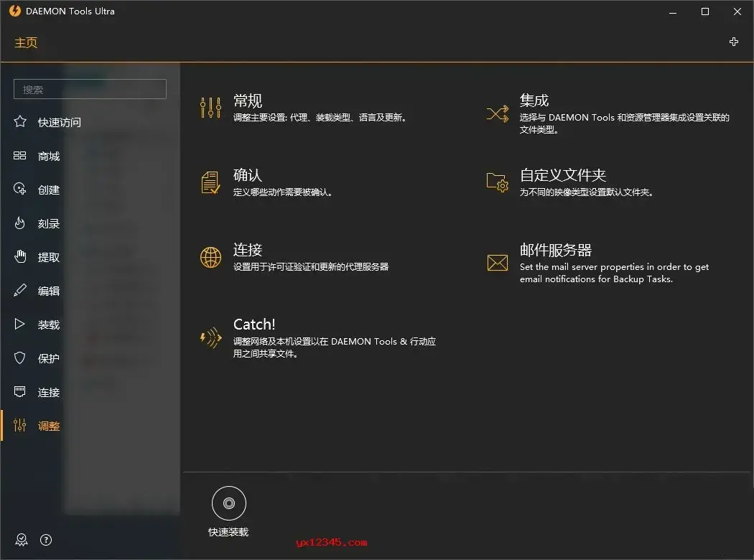Choose 创建 from the sidebar
Viewport: 754px width, 560px height.
(x=49, y=190)
